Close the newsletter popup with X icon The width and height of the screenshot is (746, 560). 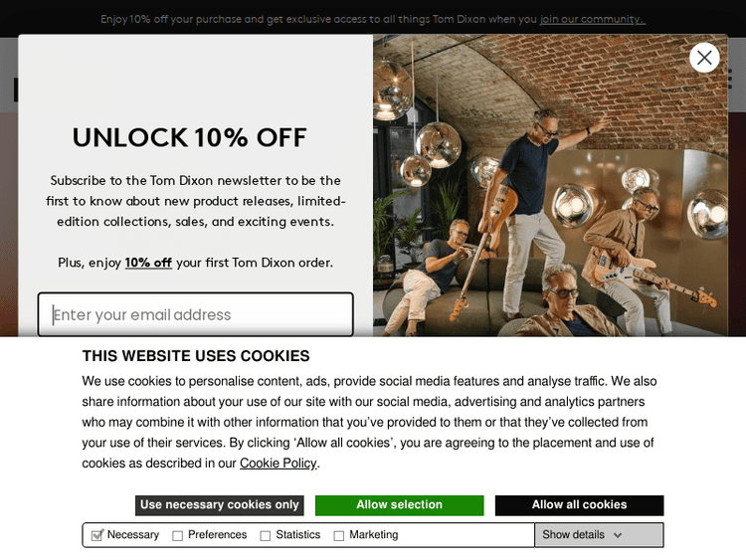coord(704,58)
